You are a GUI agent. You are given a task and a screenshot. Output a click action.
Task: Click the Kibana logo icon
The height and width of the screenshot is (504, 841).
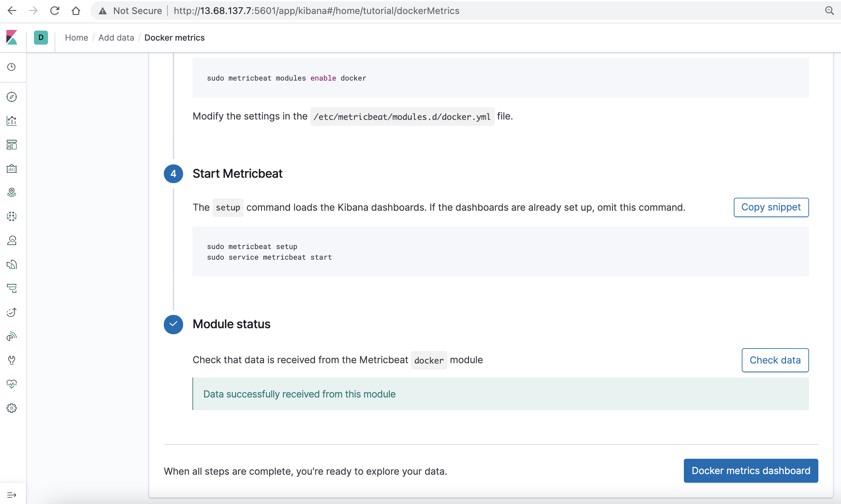pyautogui.click(x=12, y=37)
